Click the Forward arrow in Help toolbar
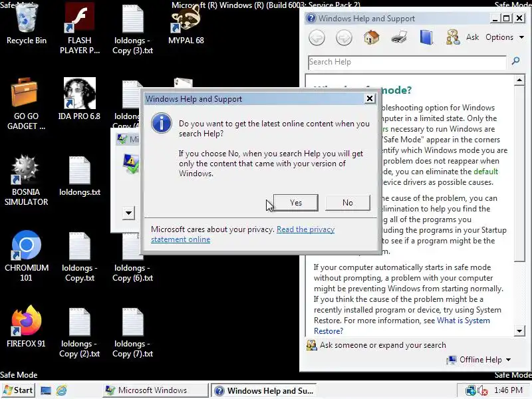The image size is (532, 399). (x=344, y=37)
